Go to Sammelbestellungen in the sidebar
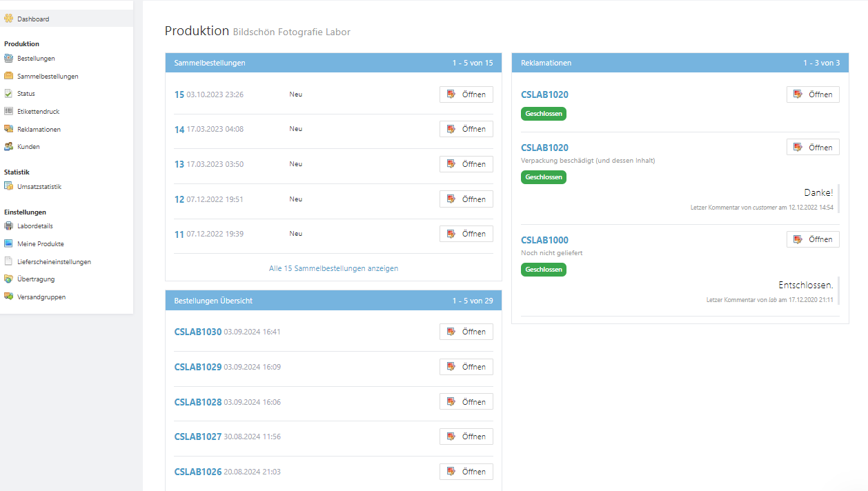 (48, 77)
